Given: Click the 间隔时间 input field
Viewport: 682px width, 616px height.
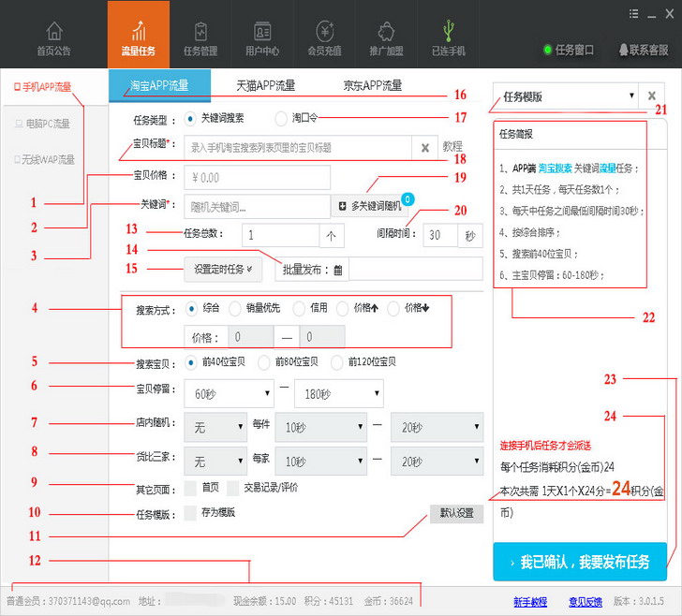Looking at the screenshot, I should (x=440, y=235).
